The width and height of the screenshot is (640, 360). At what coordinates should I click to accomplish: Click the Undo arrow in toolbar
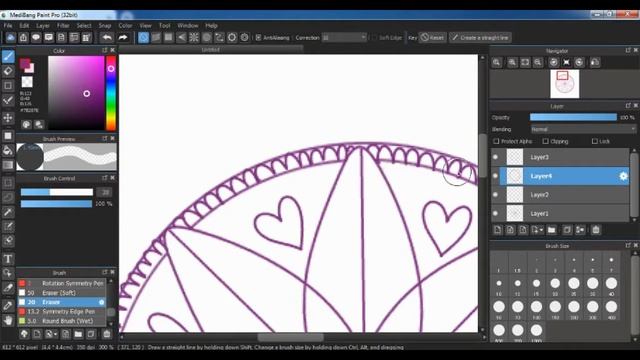tap(107, 38)
